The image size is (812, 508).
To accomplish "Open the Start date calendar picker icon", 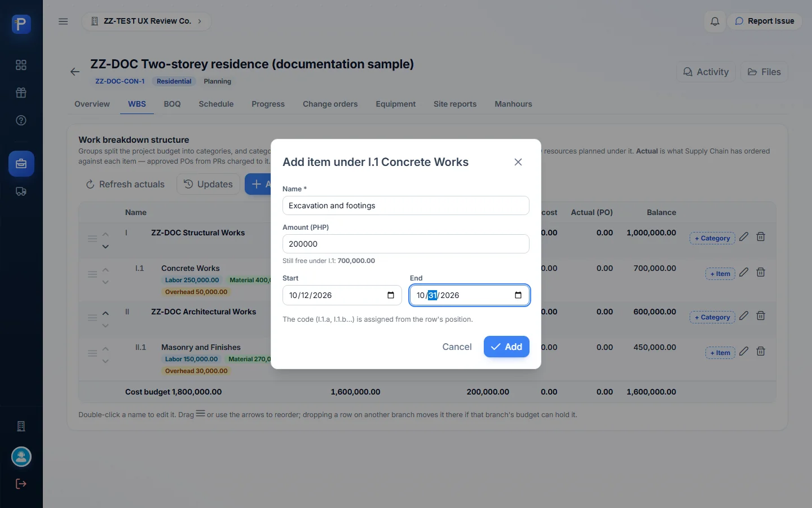I will (x=391, y=295).
